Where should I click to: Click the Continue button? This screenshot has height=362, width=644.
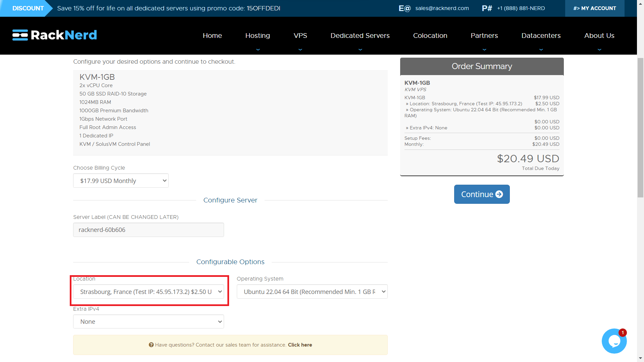(482, 194)
